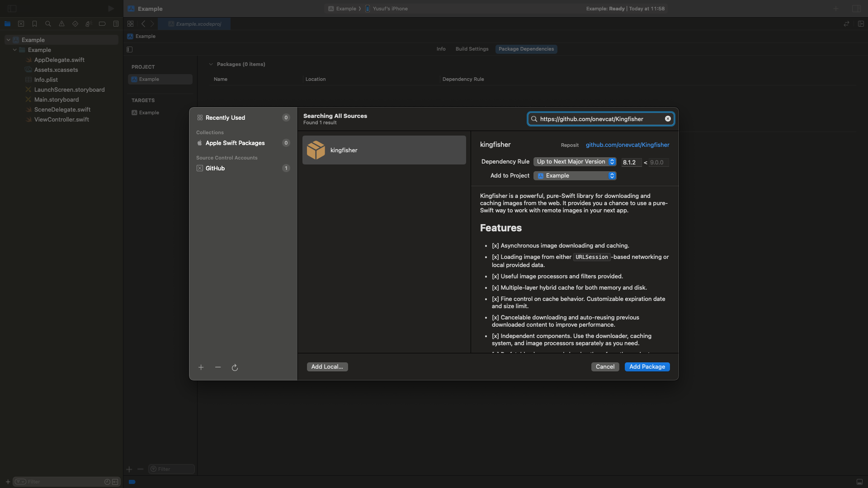Click the minus icon below targets list
Viewport: 868px width, 488px height.
click(140, 469)
